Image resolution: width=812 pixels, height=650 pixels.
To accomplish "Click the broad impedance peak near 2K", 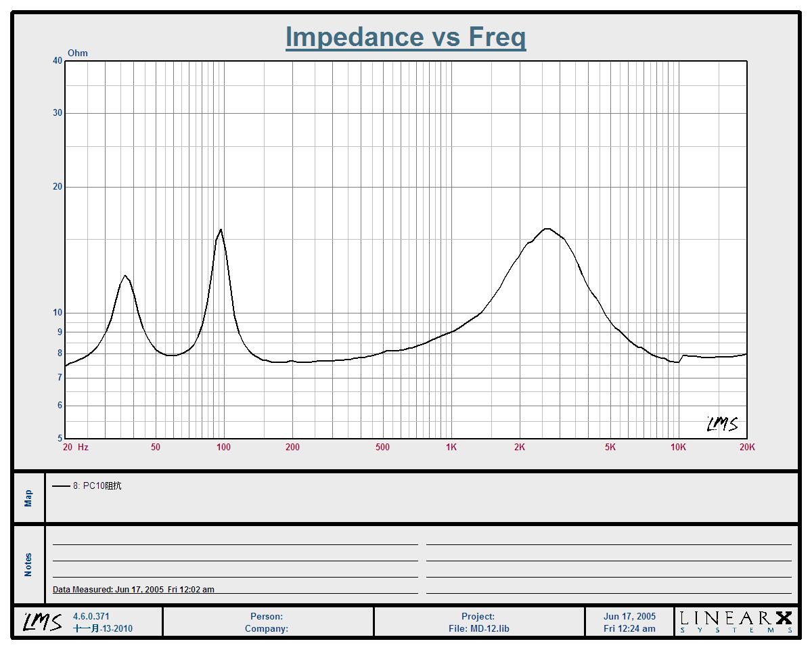I will [x=547, y=229].
